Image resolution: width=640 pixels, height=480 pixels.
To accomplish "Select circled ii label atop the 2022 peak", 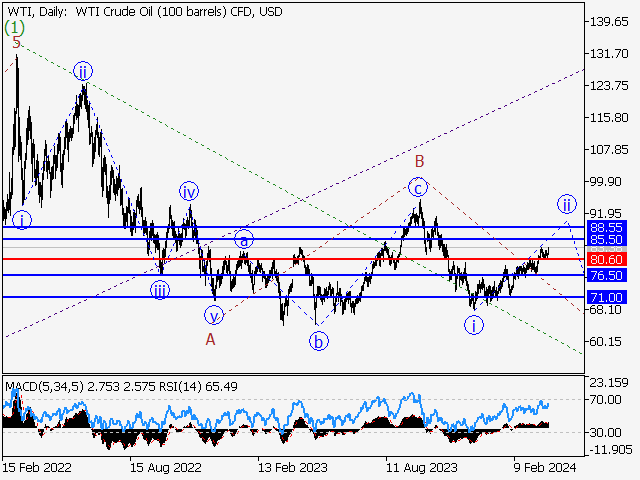I will [x=83, y=72].
